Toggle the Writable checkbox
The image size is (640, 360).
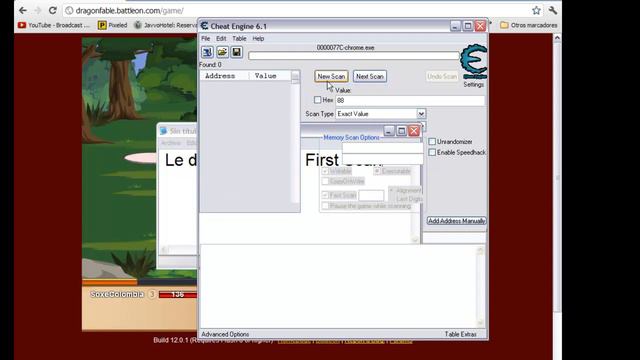tap(325, 171)
